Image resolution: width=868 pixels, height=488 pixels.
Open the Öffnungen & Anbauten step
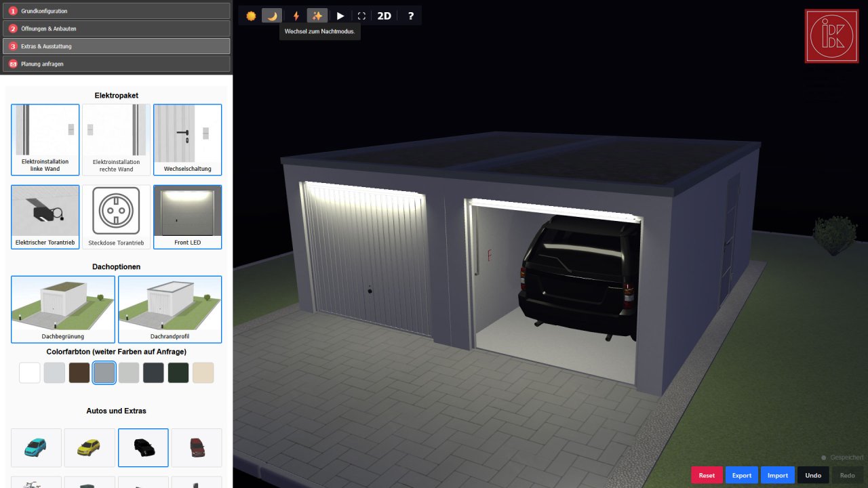click(x=117, y=28)
